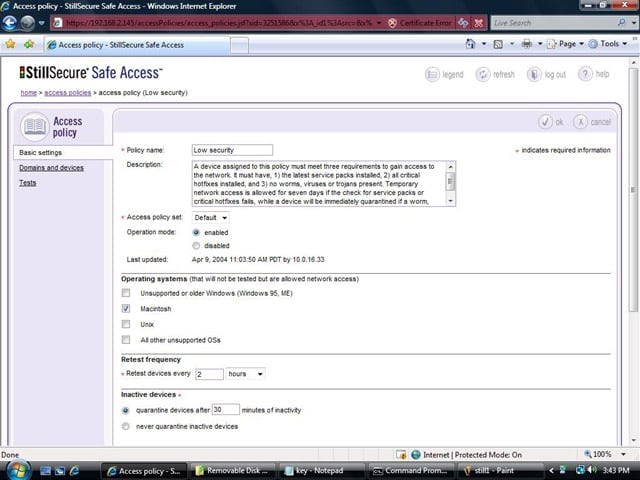Check All other unsupported OSs checkbox

126,340
